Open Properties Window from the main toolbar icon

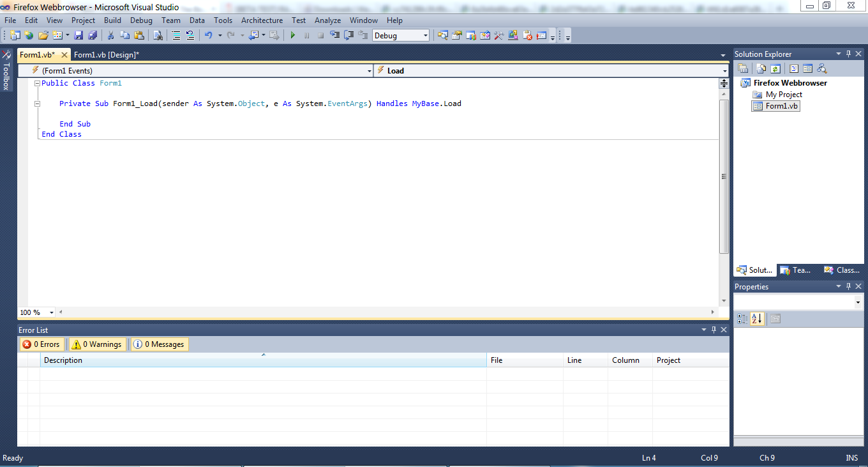click(x=456, y=36)
